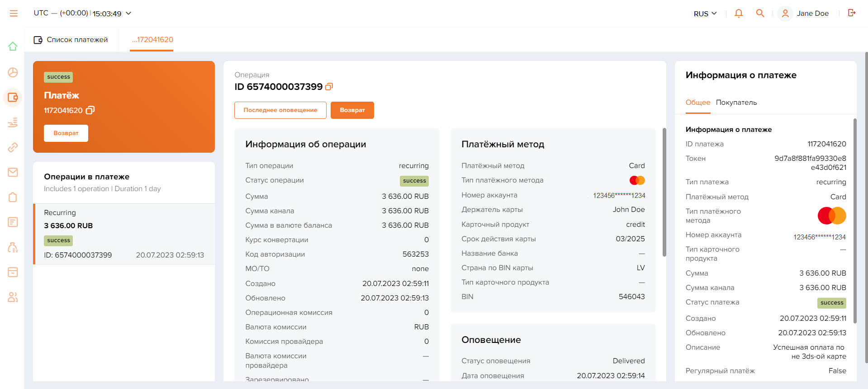Click Jane Doe user avatar icon
Viewport: 868px width, 389px height.
[785, 14]
